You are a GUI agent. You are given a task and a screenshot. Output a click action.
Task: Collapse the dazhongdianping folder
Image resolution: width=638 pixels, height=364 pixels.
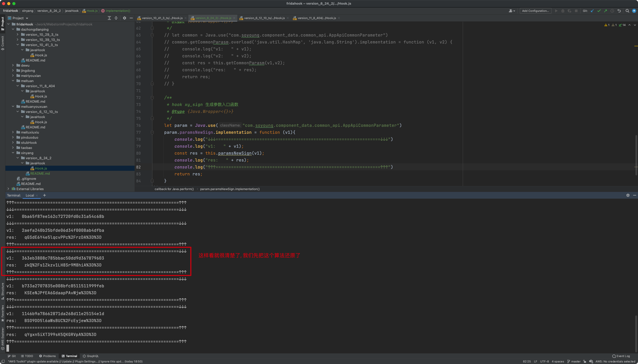[x=13, y=29]
